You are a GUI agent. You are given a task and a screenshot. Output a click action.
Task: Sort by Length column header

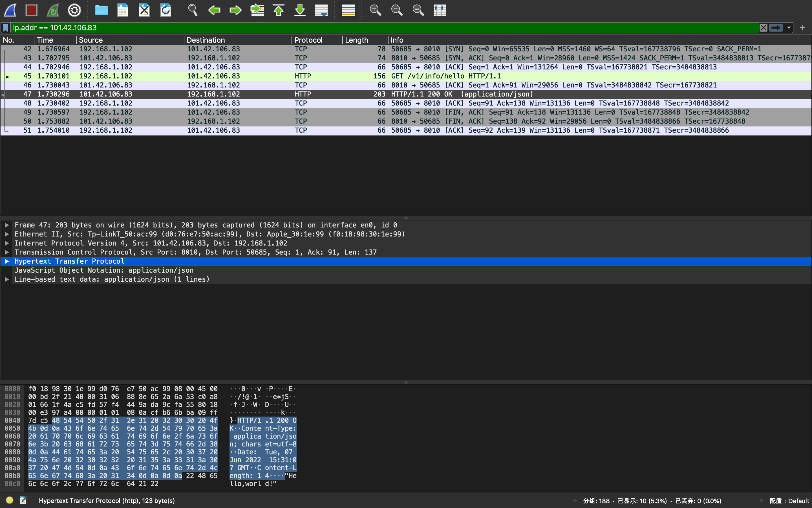(x=365, y=40)
